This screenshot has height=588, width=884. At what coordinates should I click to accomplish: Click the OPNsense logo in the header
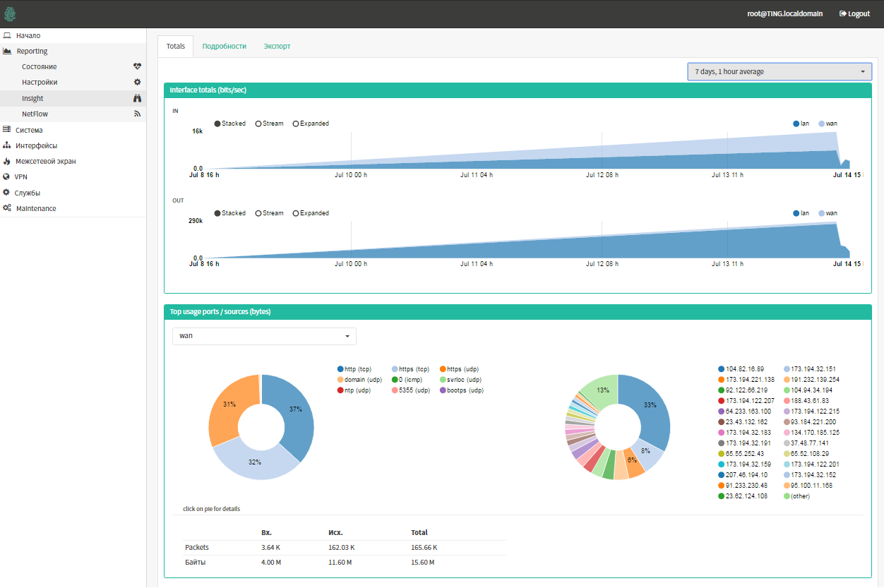(10, 13)
